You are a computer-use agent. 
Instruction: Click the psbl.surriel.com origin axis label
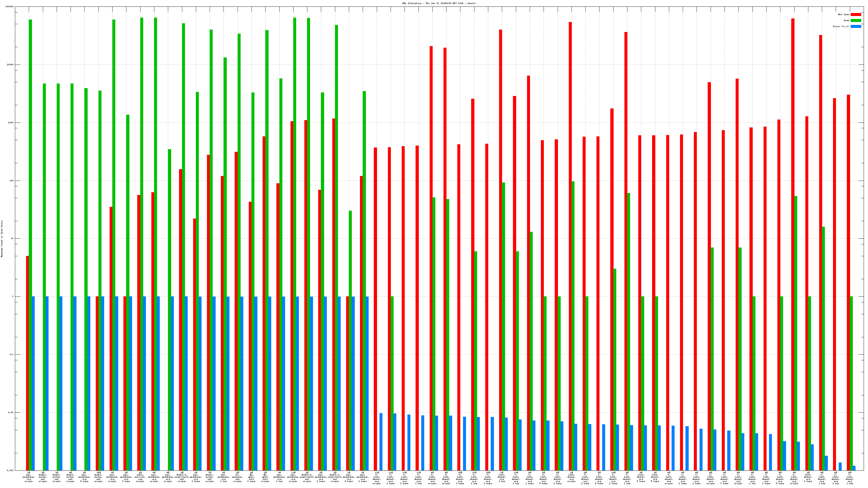coord(140,477)
